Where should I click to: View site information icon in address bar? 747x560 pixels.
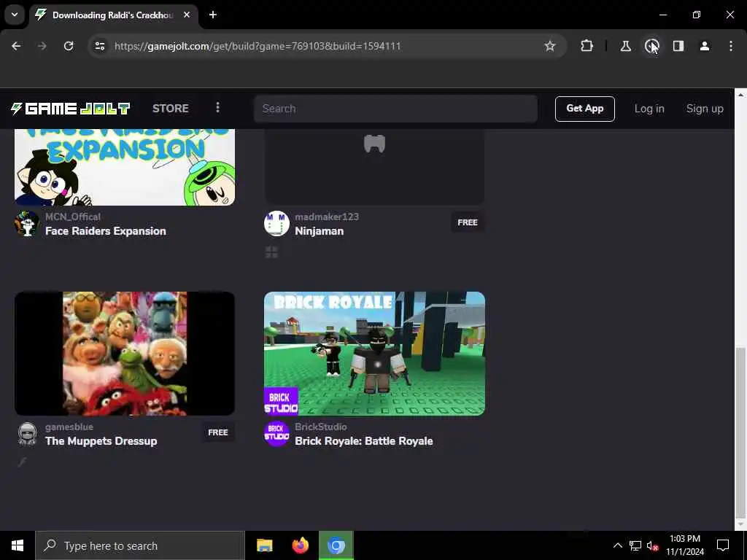[x=99, y=46]
